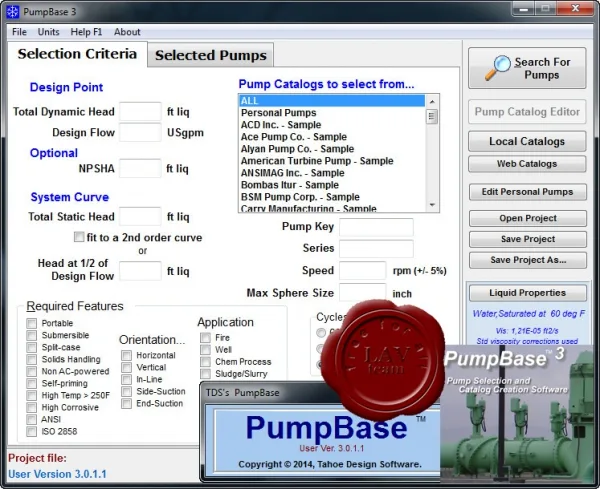Click Edit Personal Pumps button

click(528, 192)
